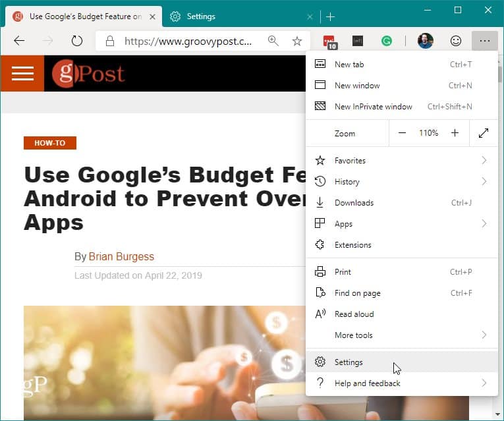Add page to favorites star icon
This screenshot has width=504, height=421.
[297, 41]
